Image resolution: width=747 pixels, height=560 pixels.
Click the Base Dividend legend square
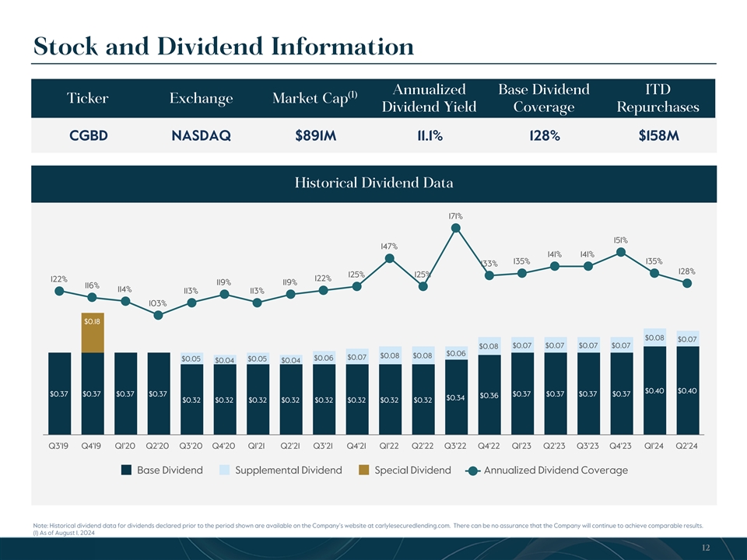(x=126, y=471)
